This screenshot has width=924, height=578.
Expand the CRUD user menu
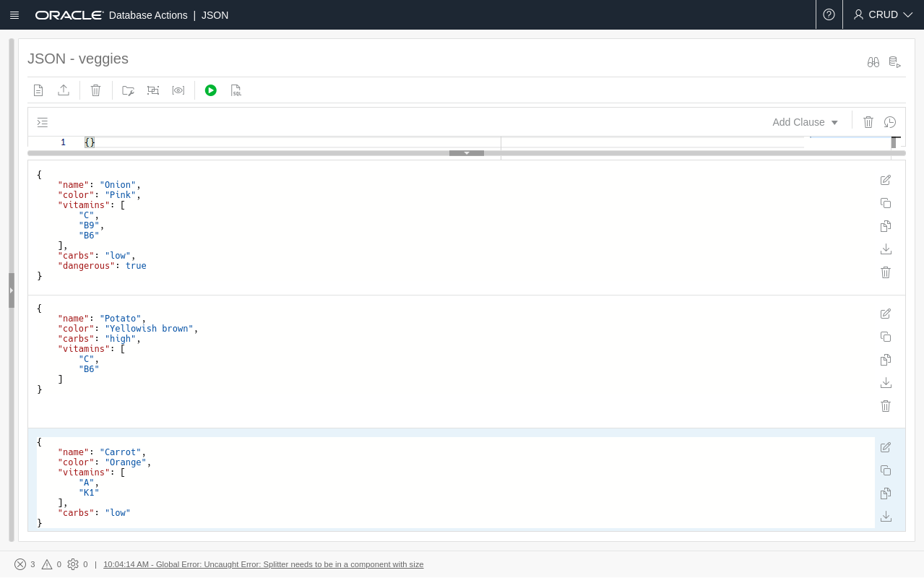point(883,14)
